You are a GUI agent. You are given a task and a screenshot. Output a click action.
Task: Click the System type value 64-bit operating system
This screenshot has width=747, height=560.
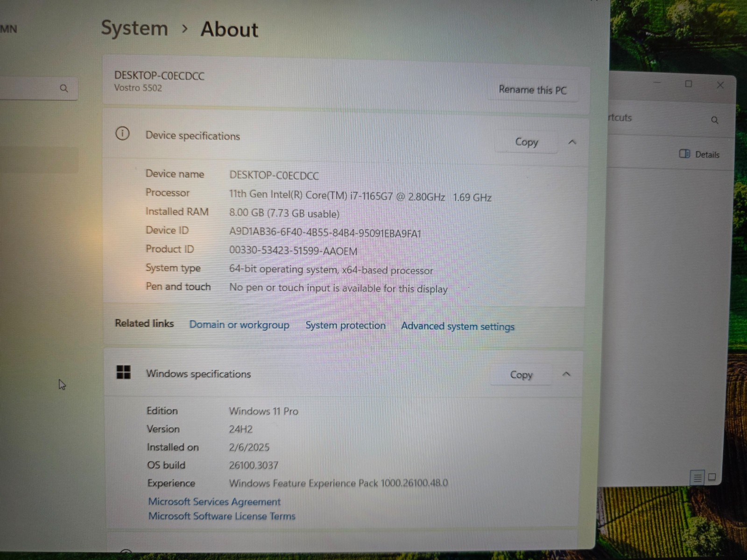point(331,270)
